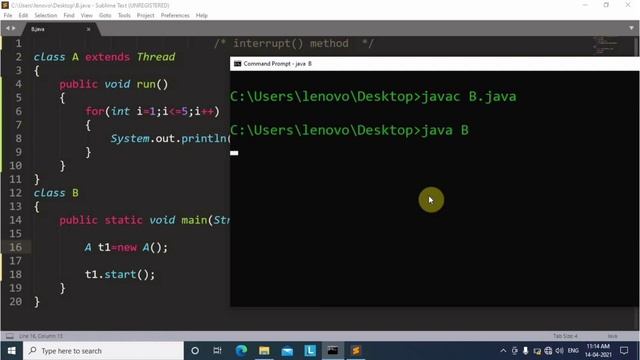Change indentation via Tab Size: 4
This screenshot has height=360, width=640.
(565, 336)
